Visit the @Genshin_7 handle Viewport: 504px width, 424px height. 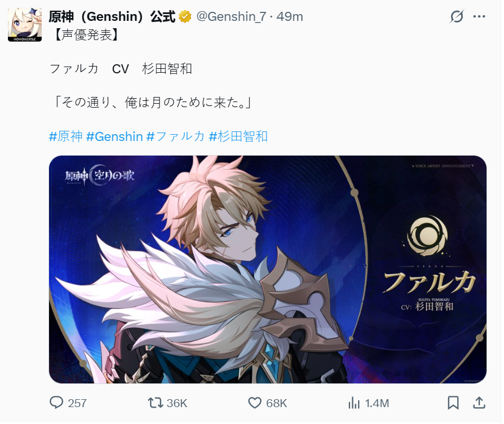pos(231,16)
